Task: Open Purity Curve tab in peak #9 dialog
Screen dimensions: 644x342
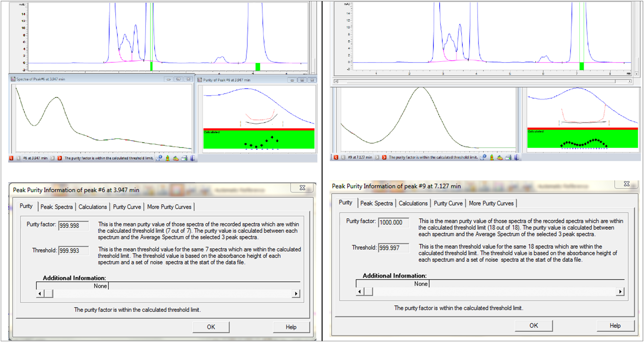Action: pyautogui.click(x=448, y=204)
